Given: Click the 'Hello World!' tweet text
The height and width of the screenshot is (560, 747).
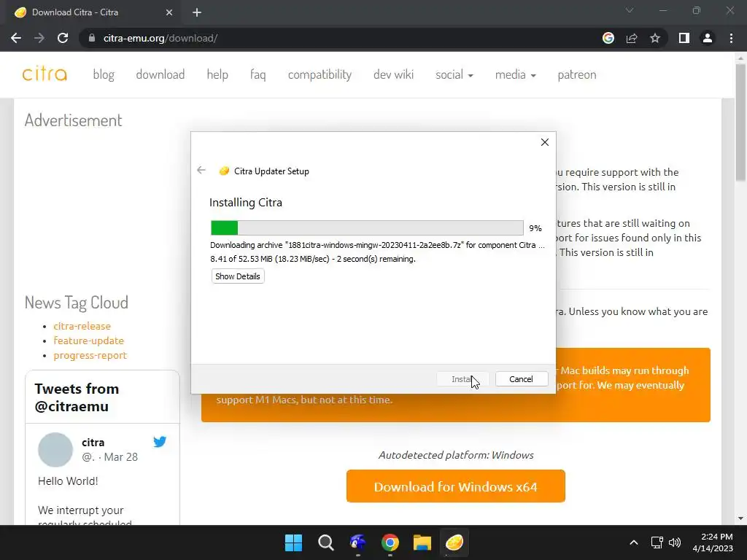Looking at the screenshot, I should coord(68,481).
